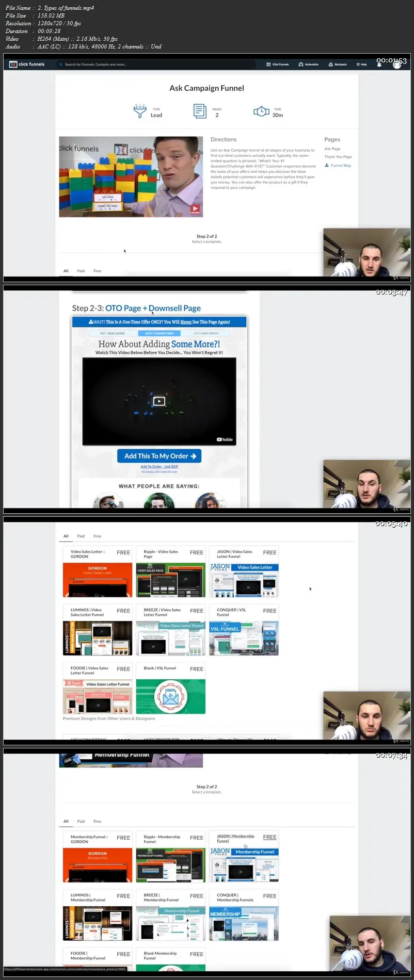
Task: Click the Time stopwatch icon
Action: [261, 111]
